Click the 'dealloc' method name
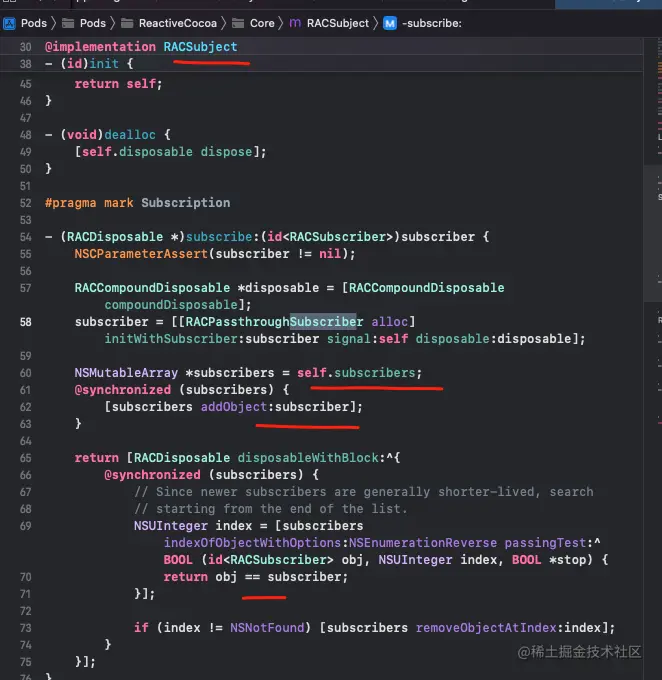This screenshot has height=680, width=662. (130, 134)
